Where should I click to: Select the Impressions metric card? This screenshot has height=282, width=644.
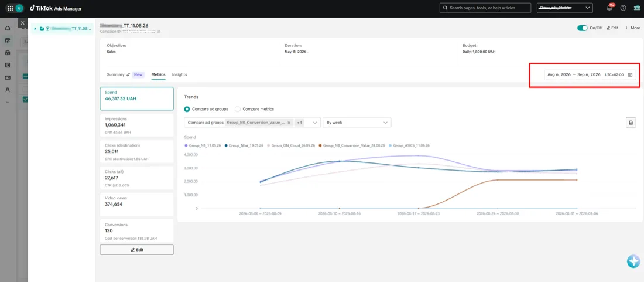click(137, 125)
